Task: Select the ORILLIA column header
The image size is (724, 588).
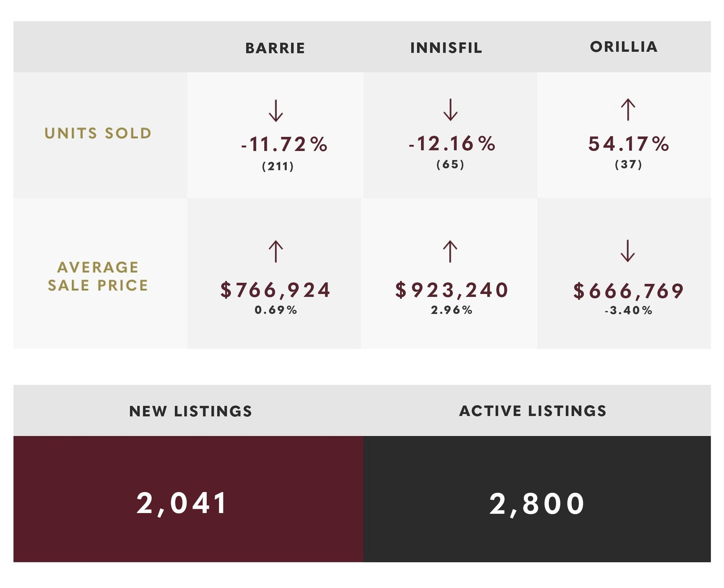Action: point(624,47)
